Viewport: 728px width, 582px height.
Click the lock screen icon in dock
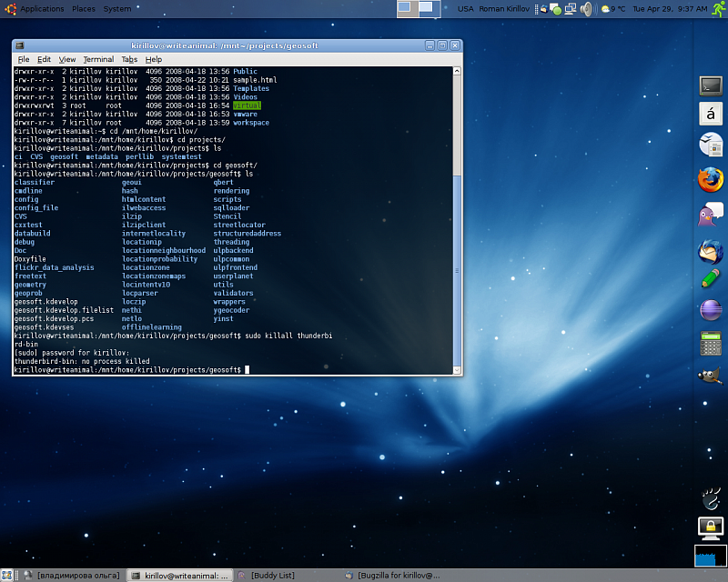pyautogui.click(x=710, y=527)
